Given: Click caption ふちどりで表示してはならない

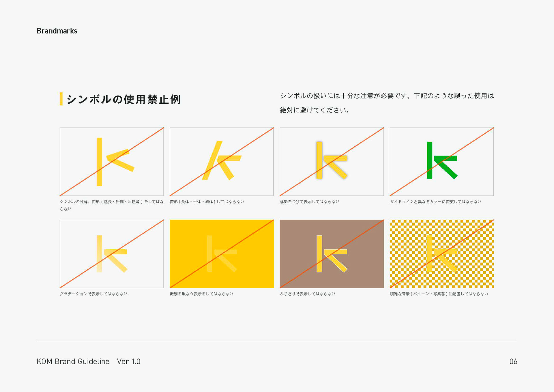Looking at the screenshot, I should click(x=307, y=294).
